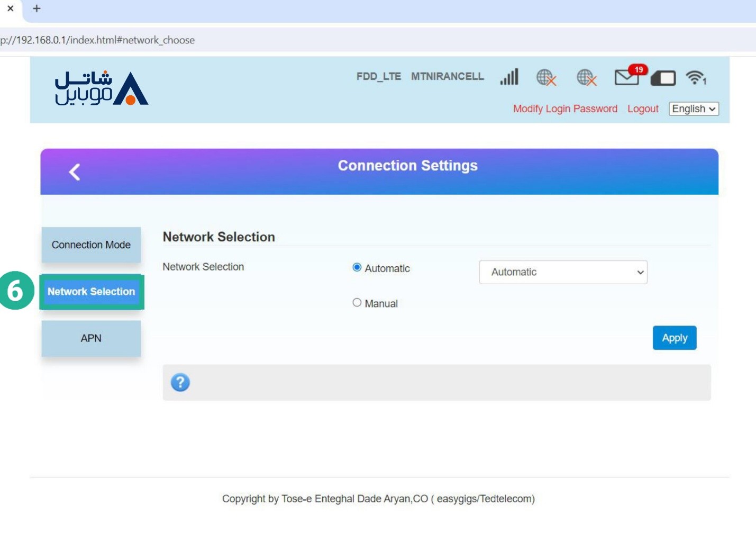Click the Network Selection section heading
Image resolution: width=756 pixels, height=559 pixels.
click(x=219, y=237)
